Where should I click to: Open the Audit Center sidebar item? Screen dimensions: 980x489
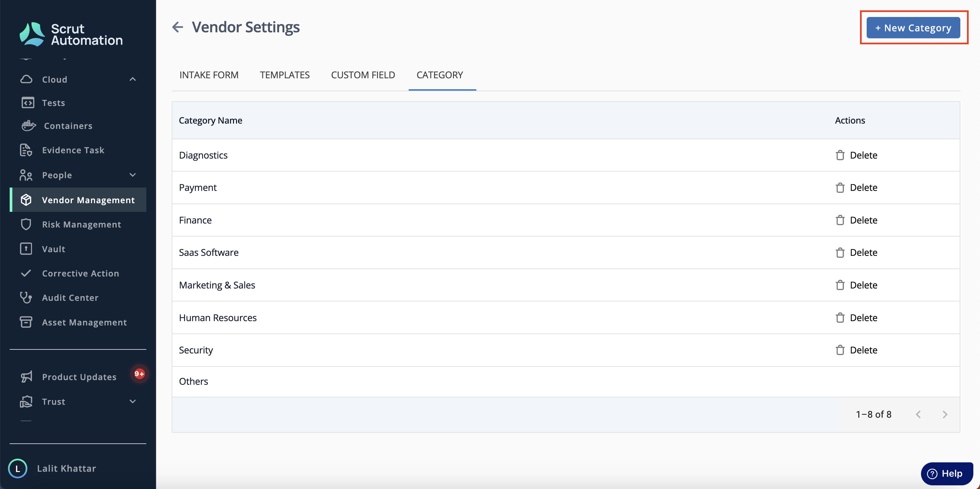(78, 297)
